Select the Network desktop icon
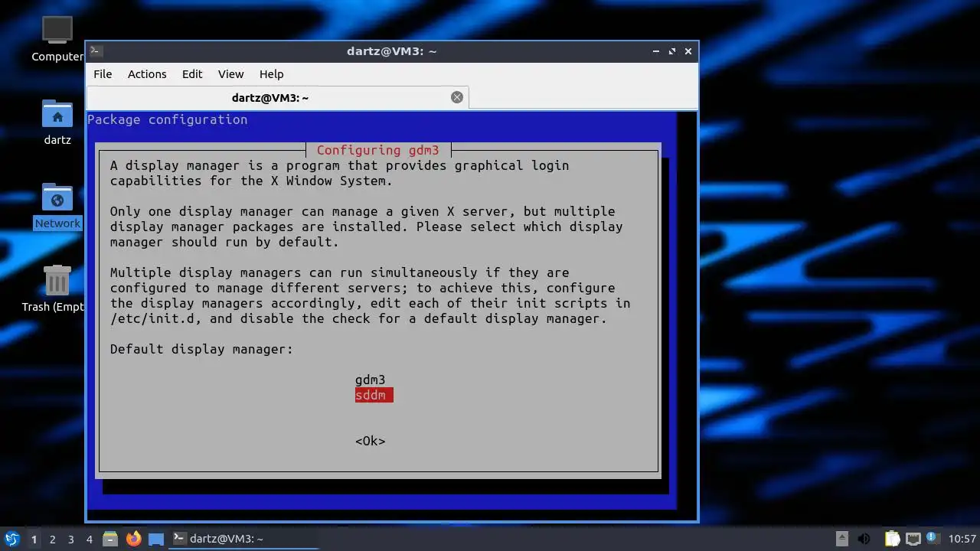The image size is (980, 551). click(x=57, y=207)
